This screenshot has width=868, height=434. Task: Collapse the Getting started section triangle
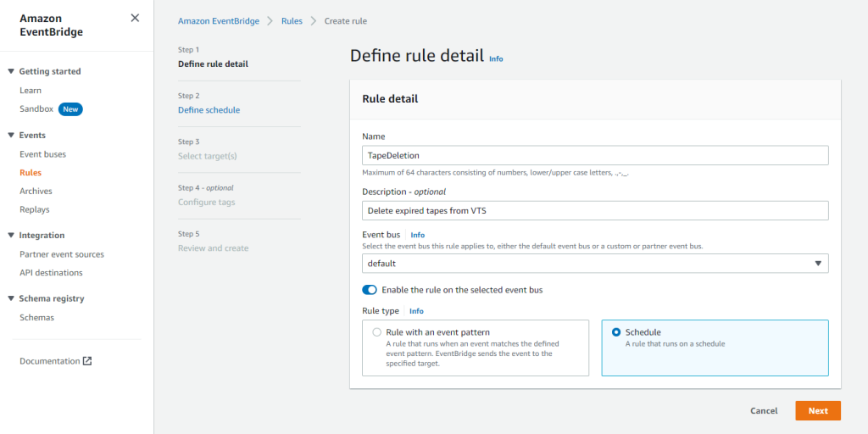11,71
